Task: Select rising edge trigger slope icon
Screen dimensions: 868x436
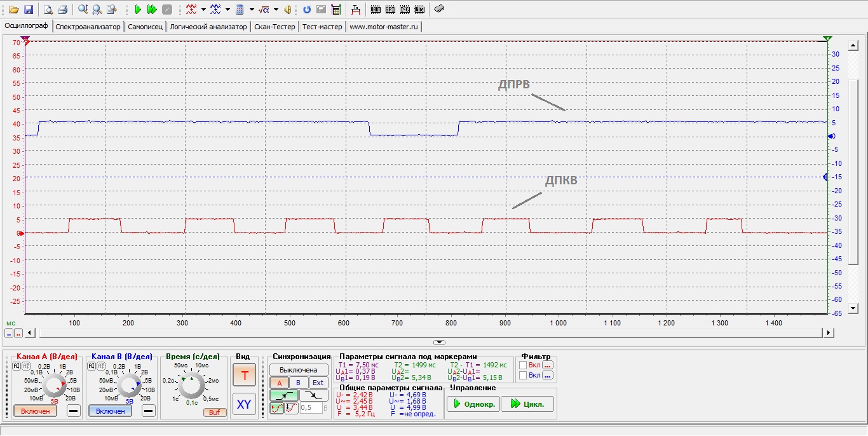Action: tap(283, 395)
